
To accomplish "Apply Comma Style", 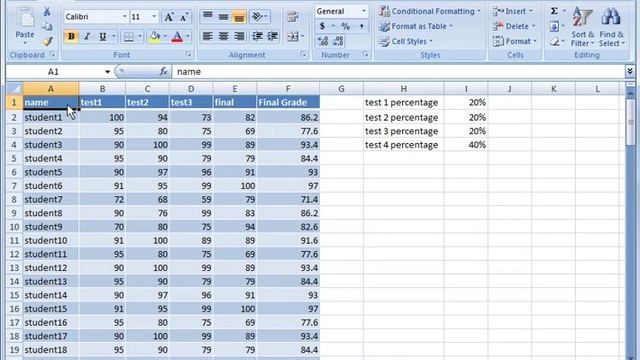I will coord(361,27).
